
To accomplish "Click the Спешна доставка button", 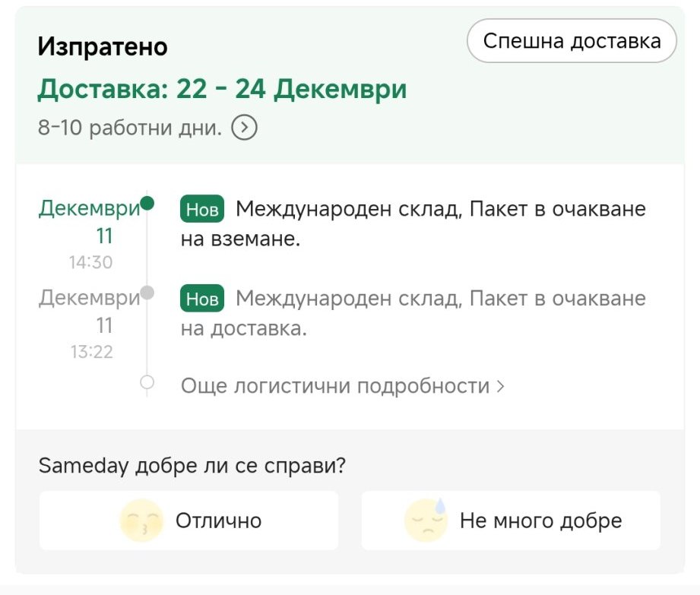I will click(x=571, y=41).
